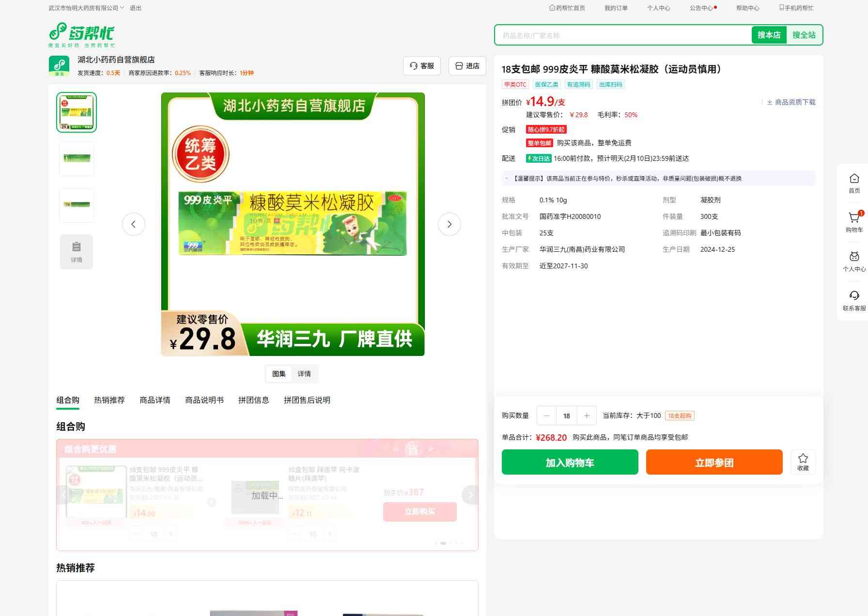Show next product image with right arrow
868x616 pixels.
point(449,224)
